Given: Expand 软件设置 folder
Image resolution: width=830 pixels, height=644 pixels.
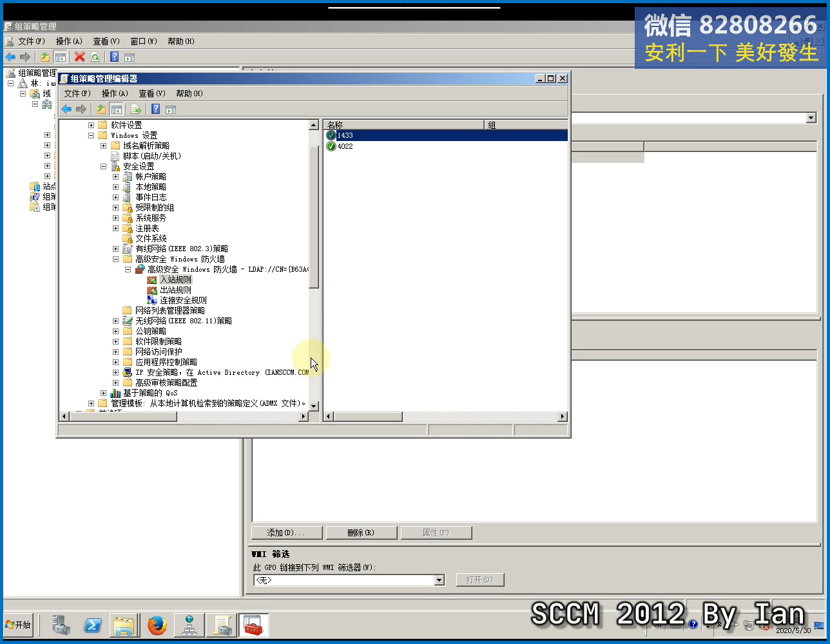Looking at the screenshot, I should [x=91, y=125].
